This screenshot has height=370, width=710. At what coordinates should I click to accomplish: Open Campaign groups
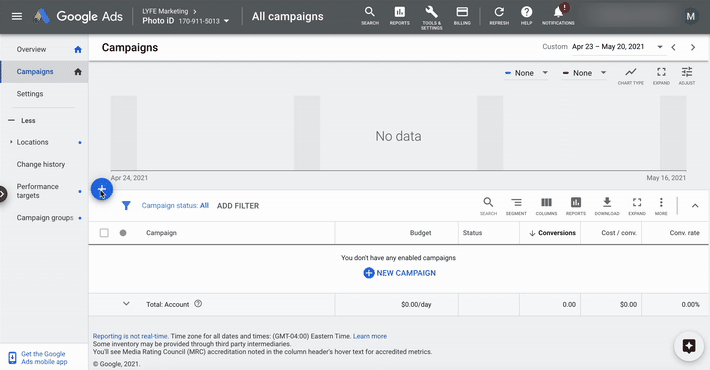point(45,218)
